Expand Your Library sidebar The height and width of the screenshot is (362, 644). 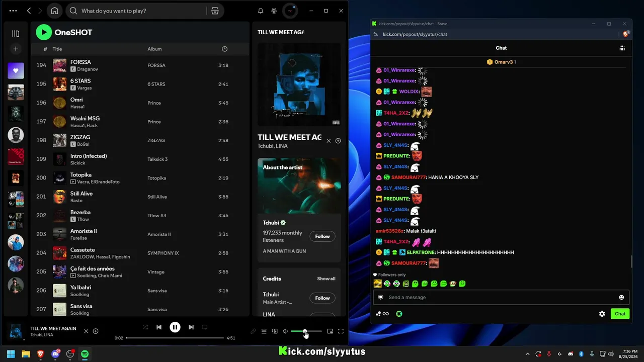point(16,34)
